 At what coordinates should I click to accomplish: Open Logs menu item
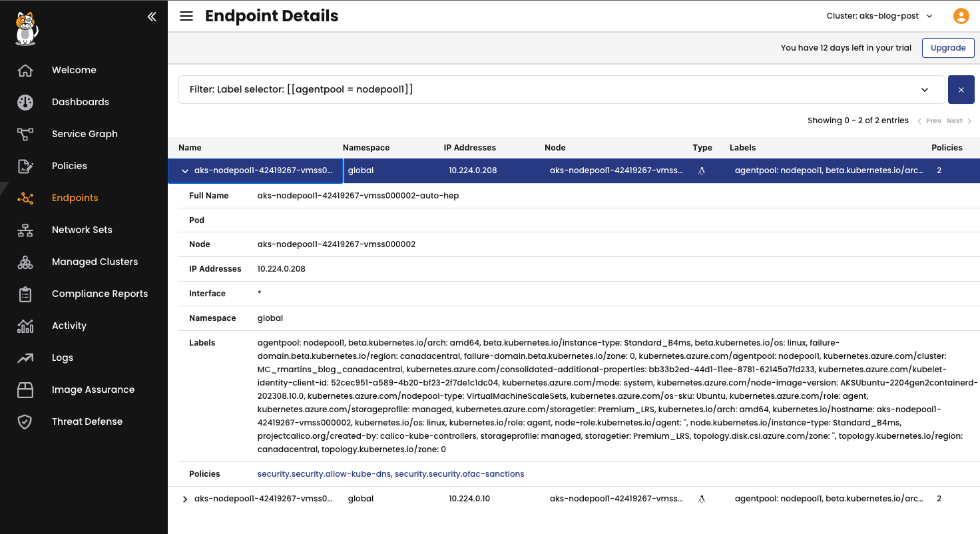pos(63,358)
